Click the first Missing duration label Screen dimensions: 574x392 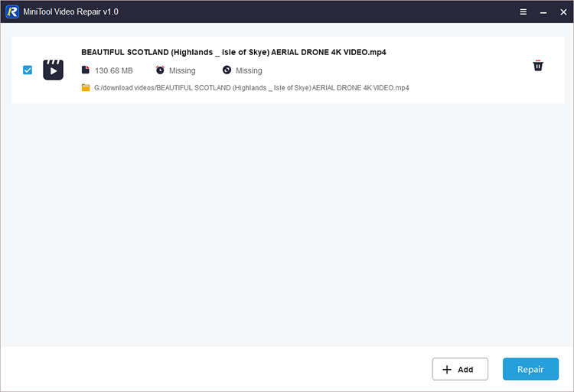pyautogui.click(x=182, y=70)
